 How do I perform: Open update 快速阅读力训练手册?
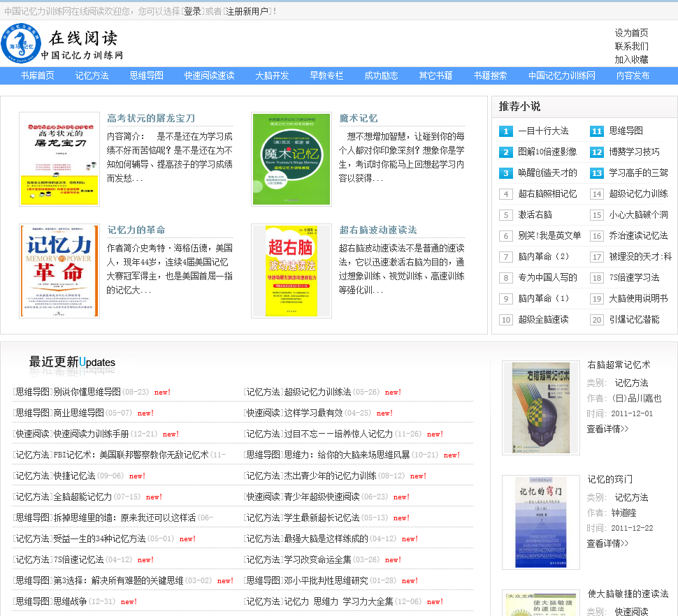coord(92,434)
